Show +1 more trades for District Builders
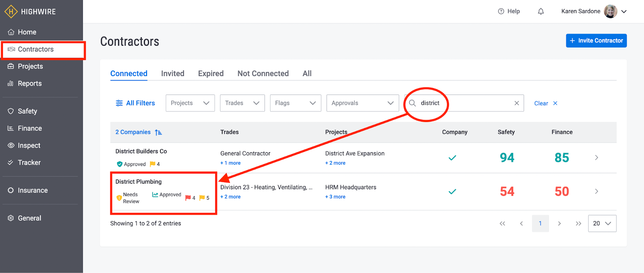The image size is (644, 273). pos(230,163)
